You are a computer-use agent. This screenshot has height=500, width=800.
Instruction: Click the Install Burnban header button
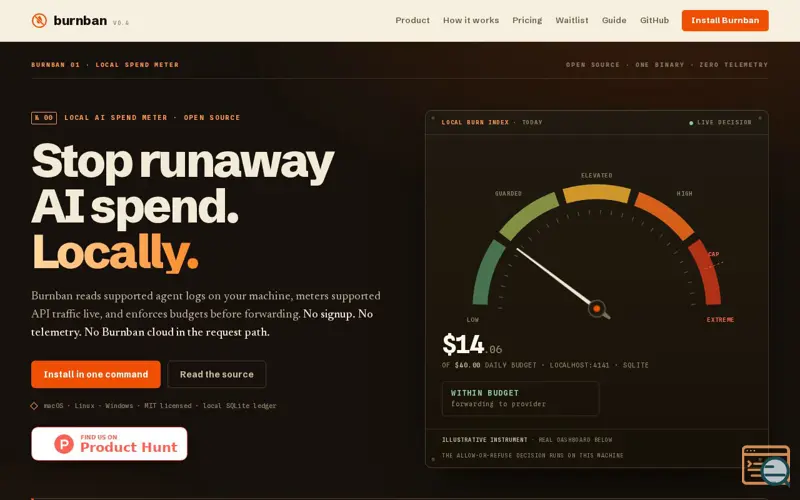(725, 20)
